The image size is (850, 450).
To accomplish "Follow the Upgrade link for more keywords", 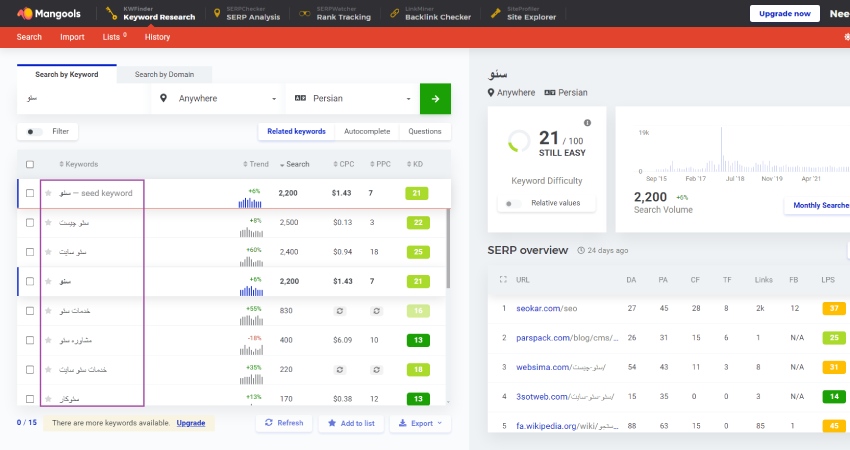I will 191,423.
